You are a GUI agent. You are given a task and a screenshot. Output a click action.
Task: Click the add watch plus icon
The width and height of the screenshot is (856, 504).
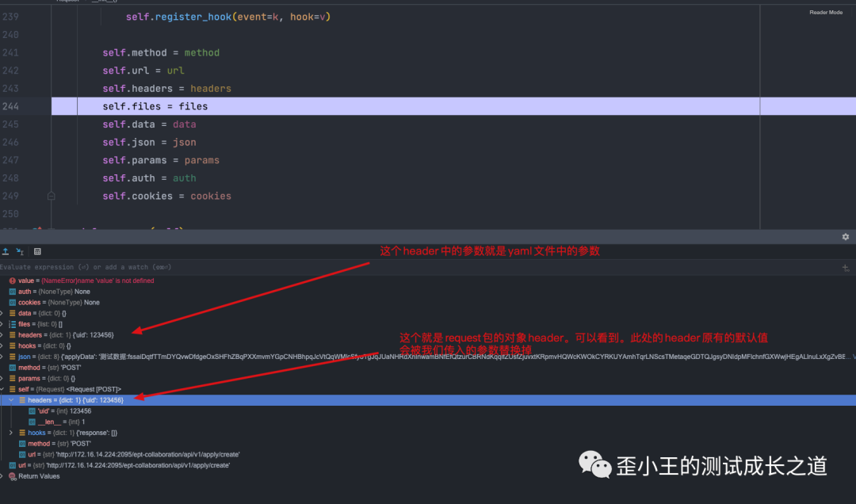(x=845, y=268)
